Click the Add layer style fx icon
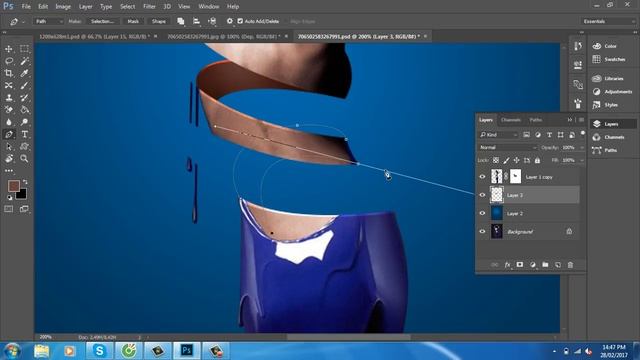Screen dimensions: 640x360 click(x=507, y=265)
